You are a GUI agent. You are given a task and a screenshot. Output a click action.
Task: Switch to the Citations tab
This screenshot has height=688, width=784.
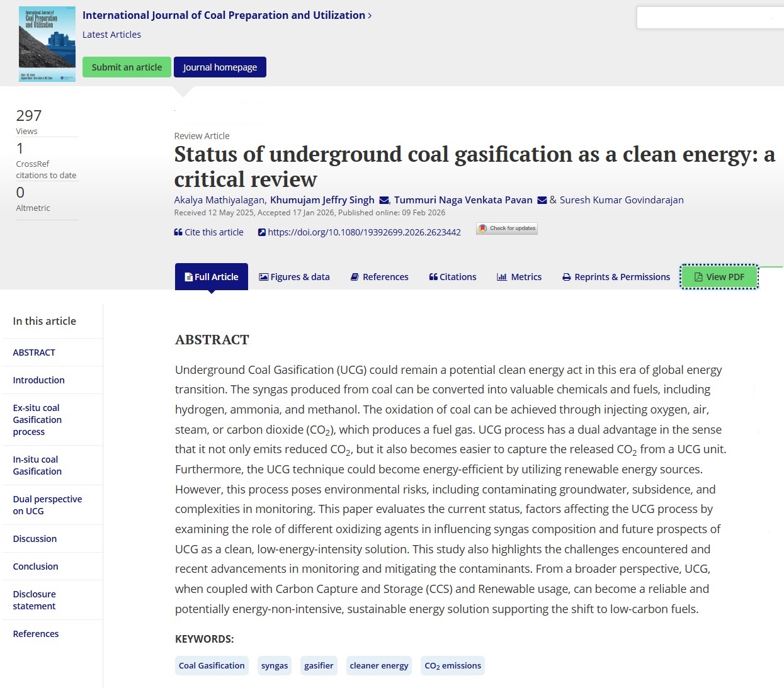(452, 277)
